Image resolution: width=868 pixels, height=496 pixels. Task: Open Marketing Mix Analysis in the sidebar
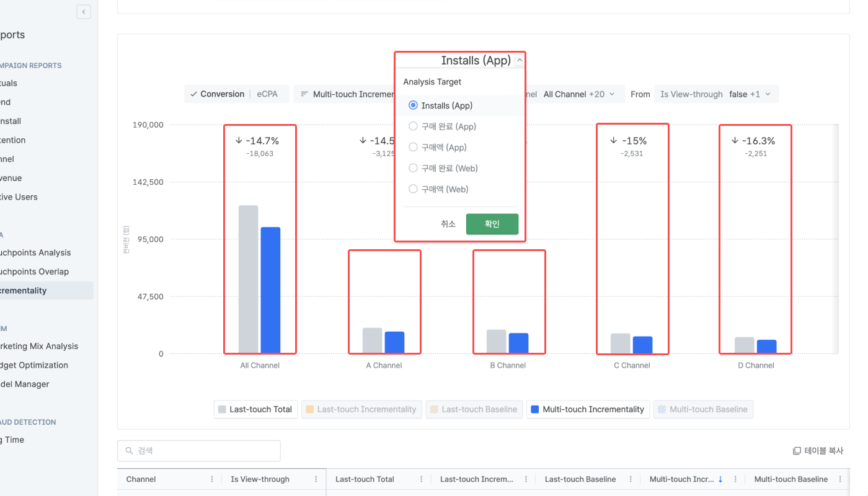coord(39,347)
